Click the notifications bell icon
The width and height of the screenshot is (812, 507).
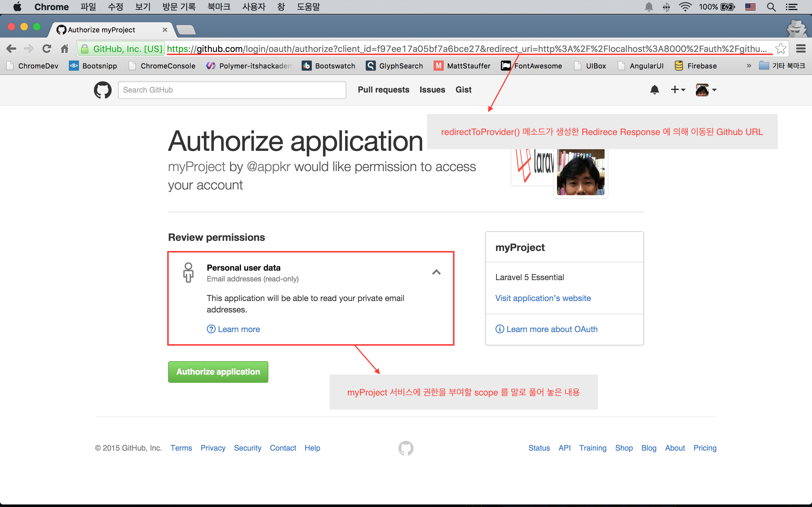pos(654,89)
